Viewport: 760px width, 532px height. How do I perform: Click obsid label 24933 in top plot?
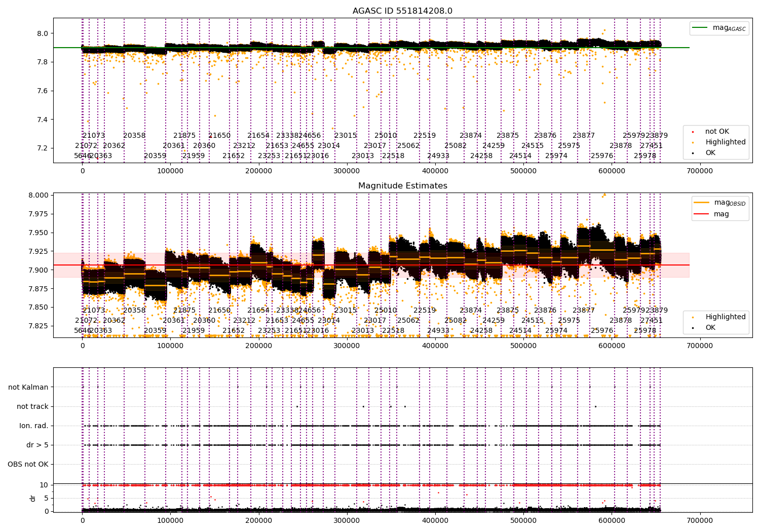coord(438,156)
